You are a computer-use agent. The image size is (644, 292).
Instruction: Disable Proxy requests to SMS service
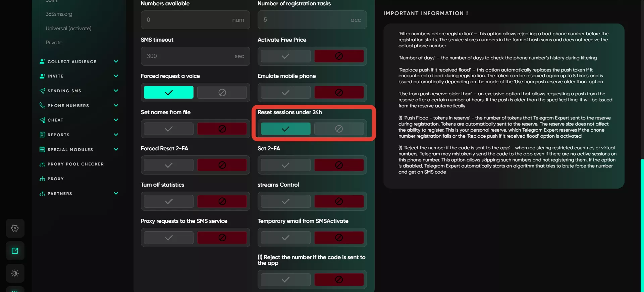click(x=222, y=237)
